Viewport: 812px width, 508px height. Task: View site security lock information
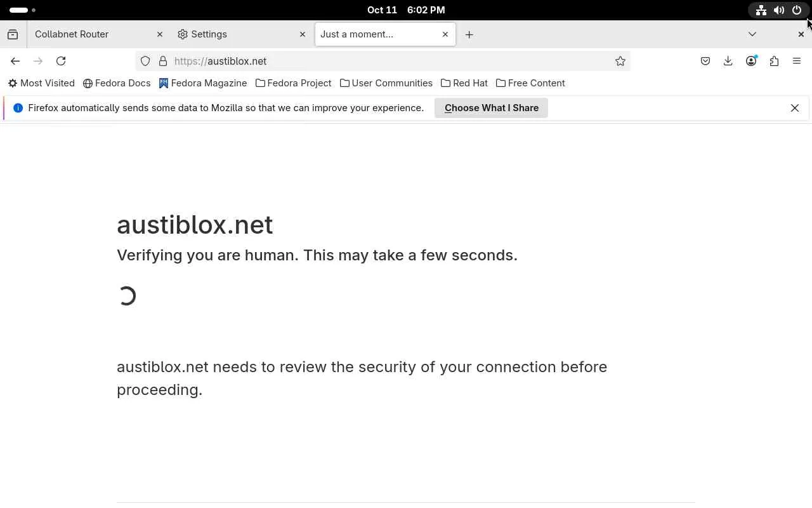point(163,61)
